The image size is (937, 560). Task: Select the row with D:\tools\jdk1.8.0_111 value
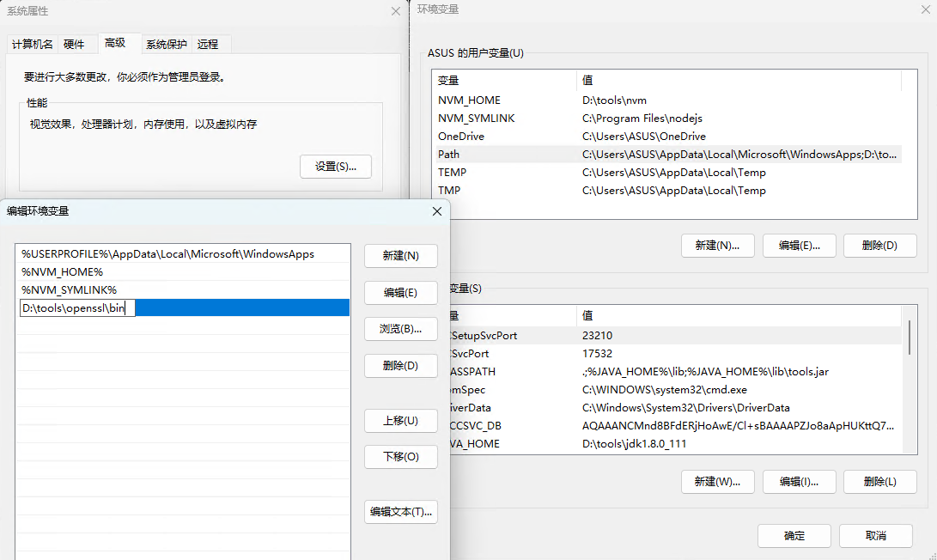(675, 443)
